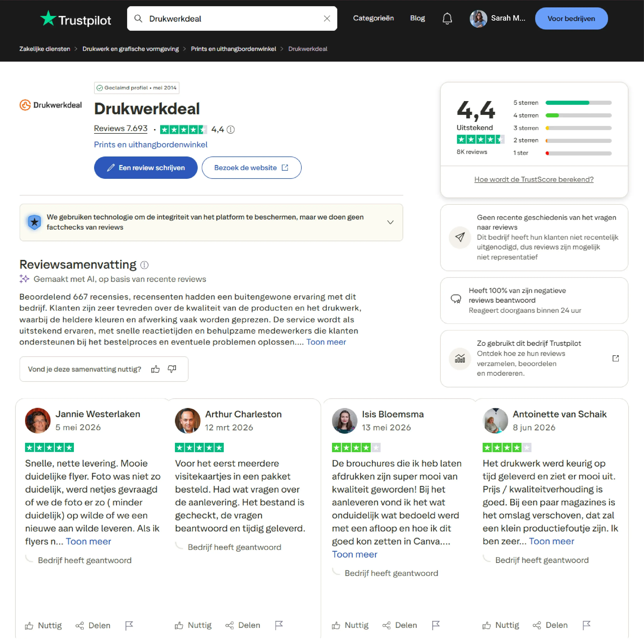Go to Zakelijke diensten breadcrumb
This screenshot has width=644, height=644.
[x=45, y=49]
